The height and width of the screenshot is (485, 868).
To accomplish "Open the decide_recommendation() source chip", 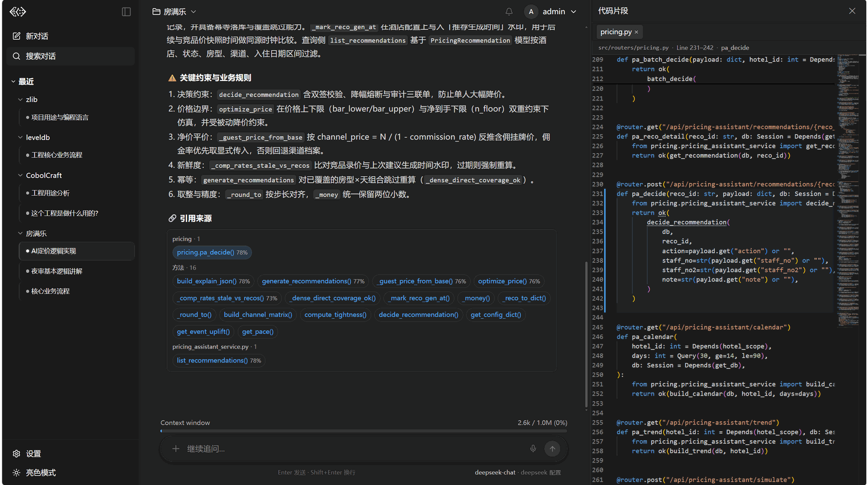I will tap(418, 315).
